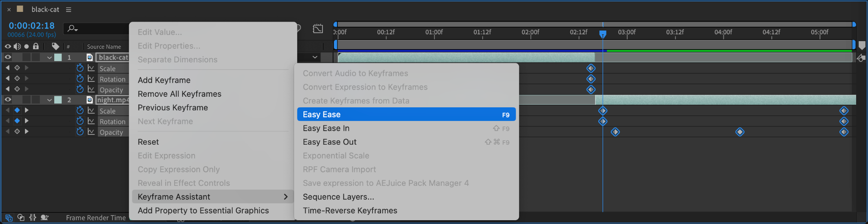Viewport: 868px width, 224px height.
Task: Click the current timecode 0:00:02:18
Action: [x=32, y=26]
